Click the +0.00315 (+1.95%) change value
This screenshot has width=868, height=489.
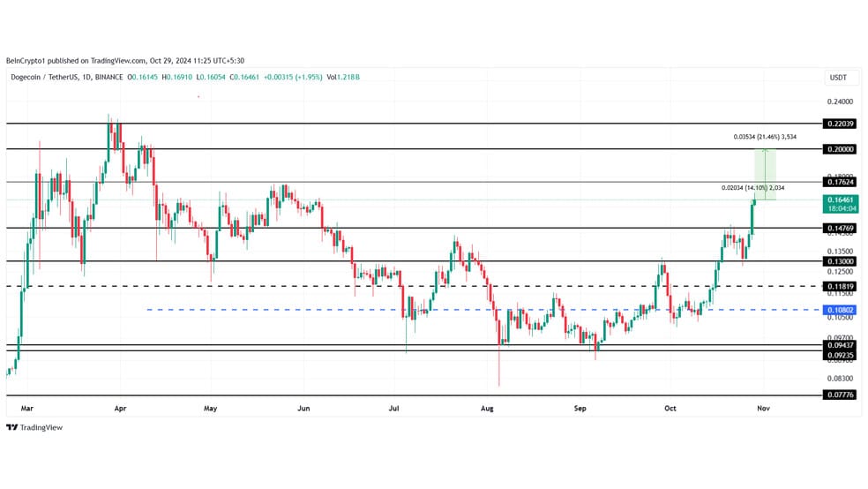292,78
